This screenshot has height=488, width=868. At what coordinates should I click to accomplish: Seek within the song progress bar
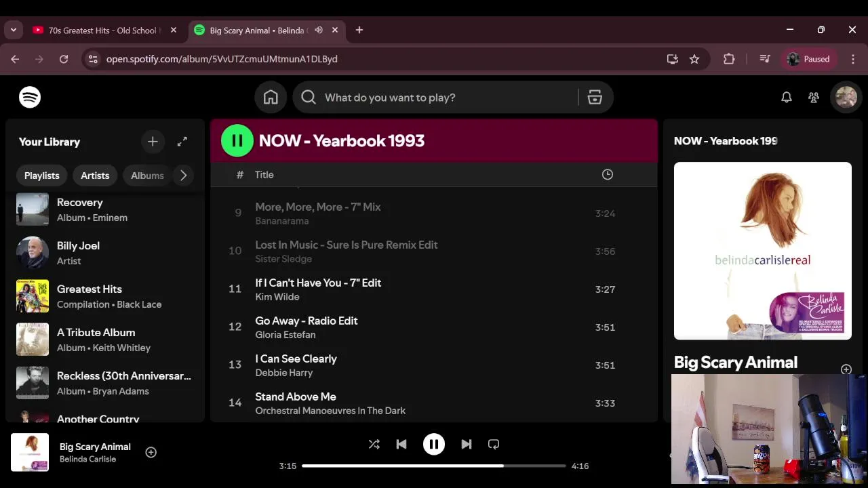click(434, 466)
